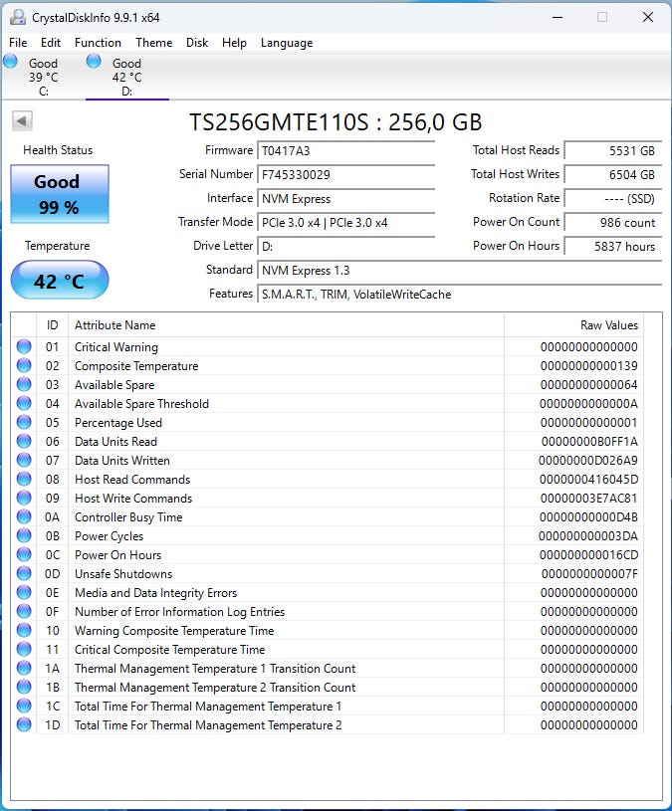Click the Serial Number field
The width and height of the screenshot is (672, 811).
[346, 175]
